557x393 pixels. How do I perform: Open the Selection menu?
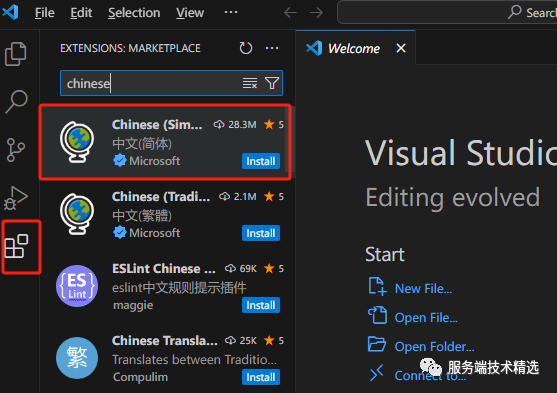tap(134, 13)
